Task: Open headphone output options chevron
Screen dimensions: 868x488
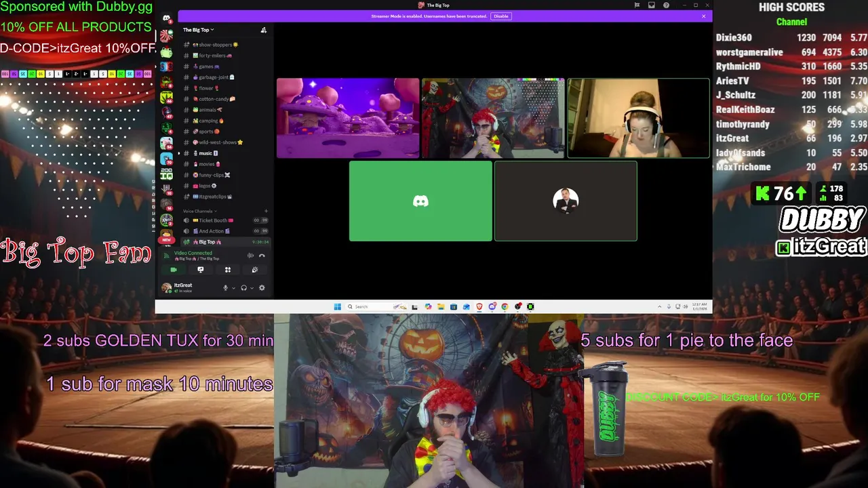Action: pos(252,288)
